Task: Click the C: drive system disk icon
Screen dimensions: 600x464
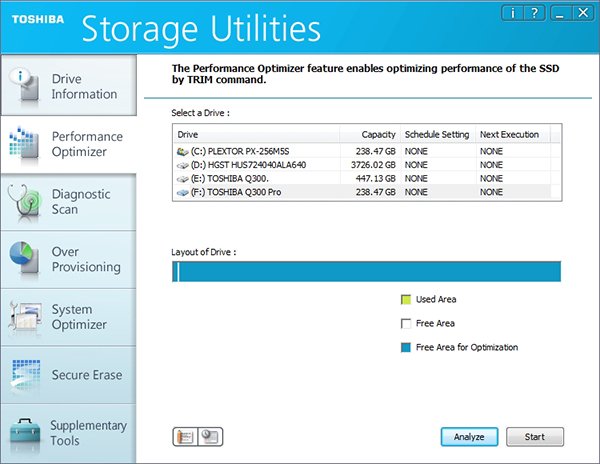Action: pyautogui.click(x=183, y=152)
